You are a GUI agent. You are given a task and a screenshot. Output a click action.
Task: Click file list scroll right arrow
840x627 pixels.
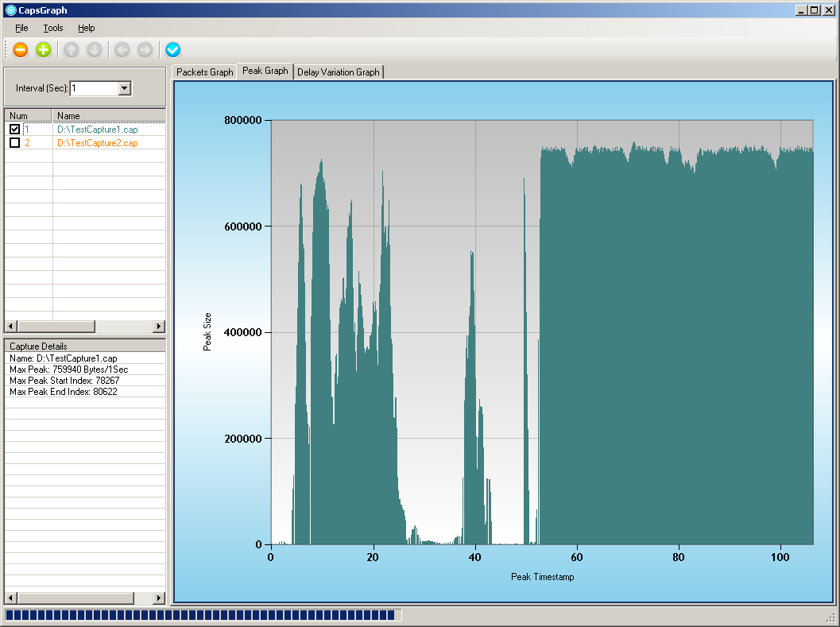(x=159, y=327)
